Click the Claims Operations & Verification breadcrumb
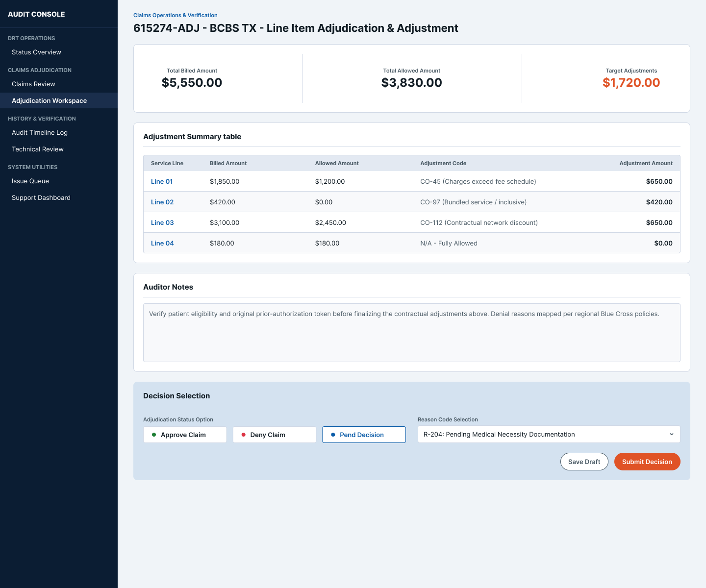 click(x=176, y=15)
